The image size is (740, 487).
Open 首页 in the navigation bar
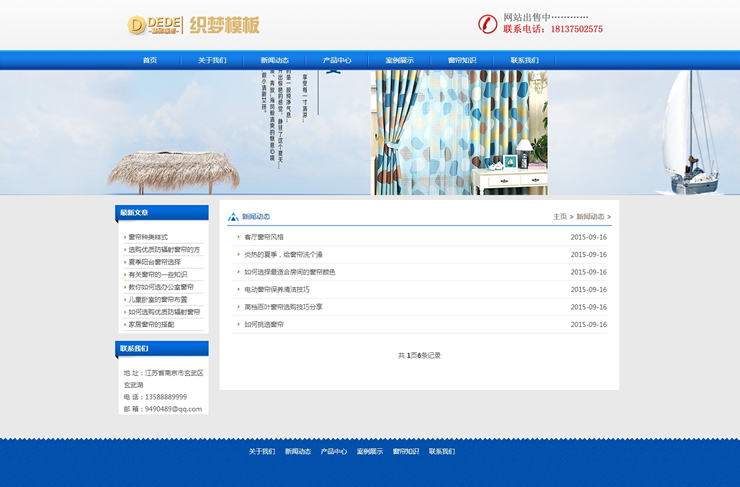(150, 60)
